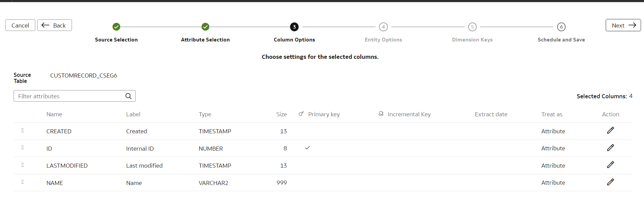Image resolution: width=644 pixels, height=202 pixels.
Task: Select the drag handle beside ID row
Action: (x=23, y=148)
